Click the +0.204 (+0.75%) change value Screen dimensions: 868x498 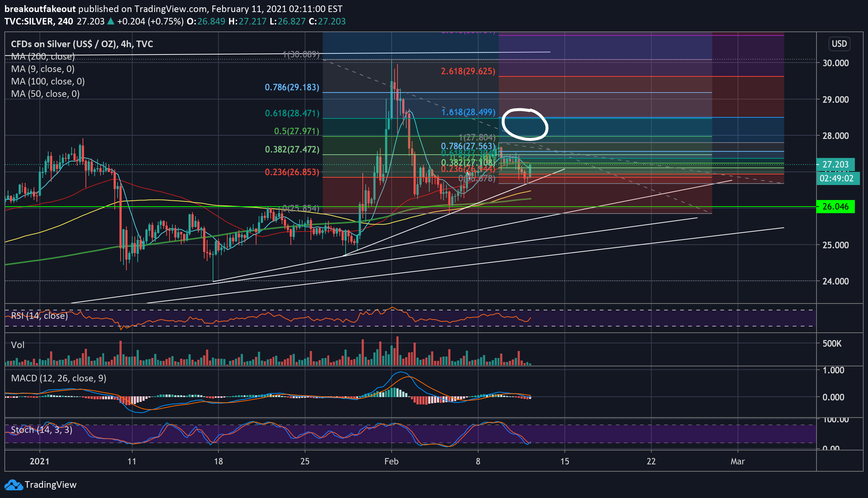[150, 21]
